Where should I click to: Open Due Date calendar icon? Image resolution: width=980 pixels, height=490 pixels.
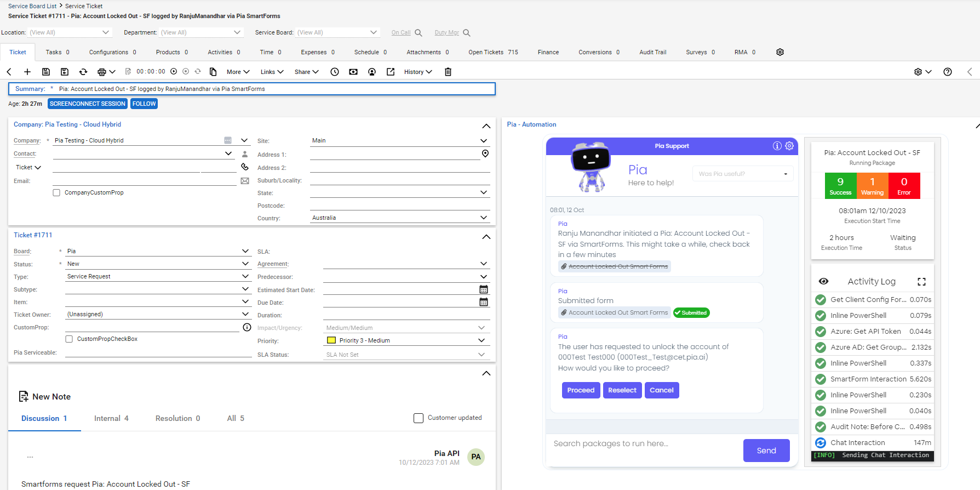click(484, 302)
